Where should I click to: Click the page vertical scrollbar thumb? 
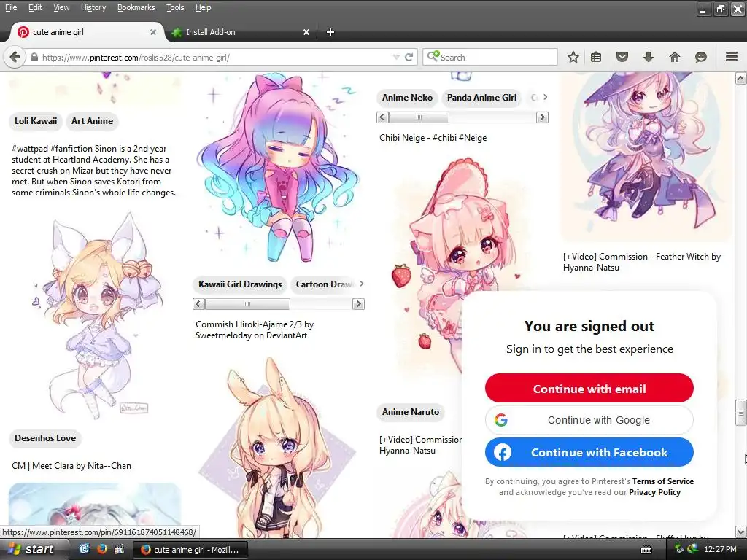click(x=741, y=414)
